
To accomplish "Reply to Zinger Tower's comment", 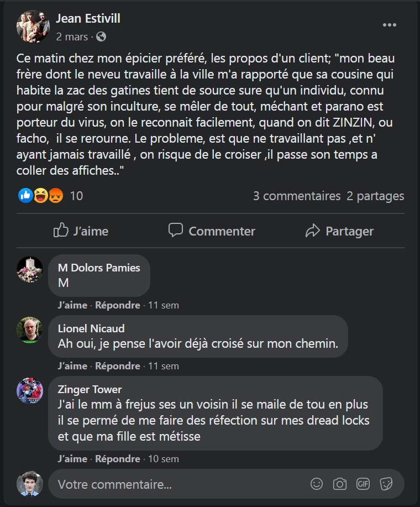I will [x=118, y=459].
